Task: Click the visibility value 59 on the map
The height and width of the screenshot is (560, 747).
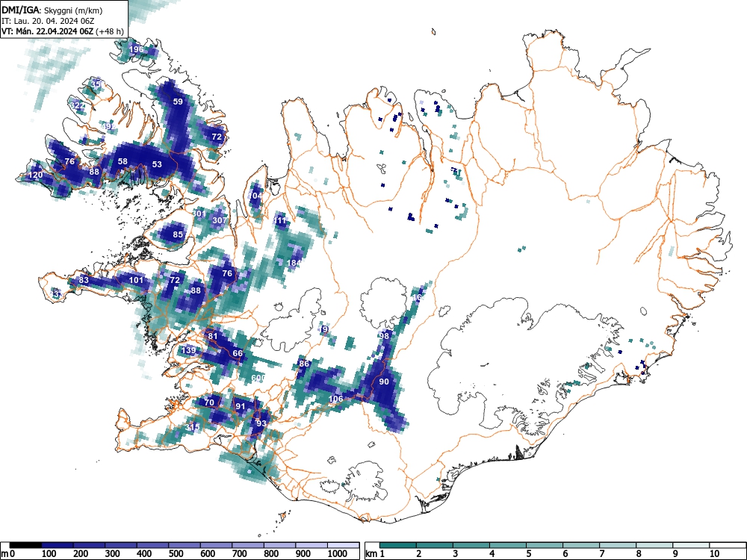Action: pyautogui.click(x=178, y=102)
